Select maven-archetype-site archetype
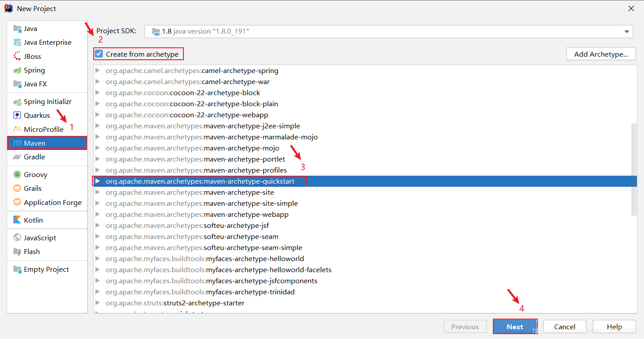The image size is (644, 339). 365,193
